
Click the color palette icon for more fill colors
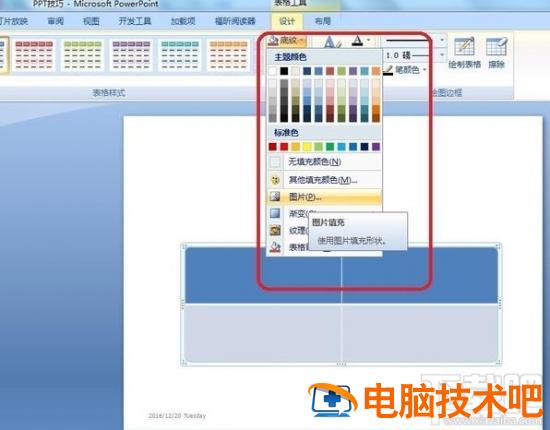point(275,180)
